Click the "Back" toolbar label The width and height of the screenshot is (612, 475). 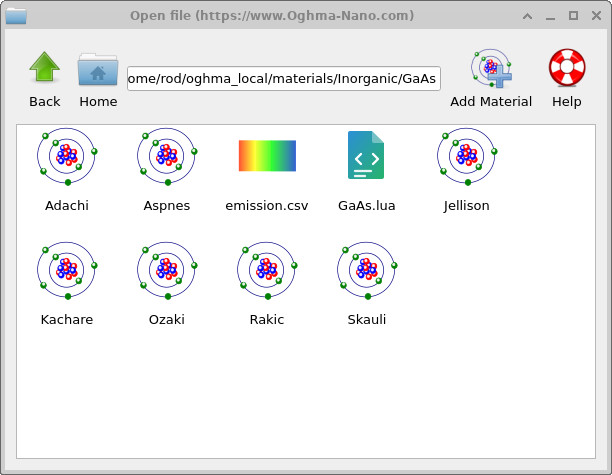click(x=44, y=101)
